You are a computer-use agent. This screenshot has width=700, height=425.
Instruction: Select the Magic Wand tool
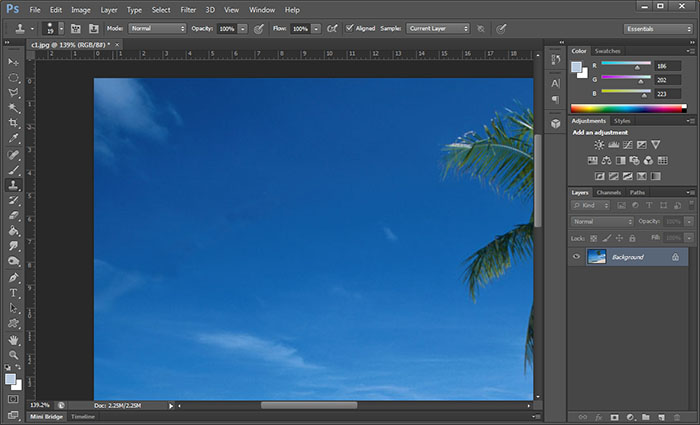[14, 108]
